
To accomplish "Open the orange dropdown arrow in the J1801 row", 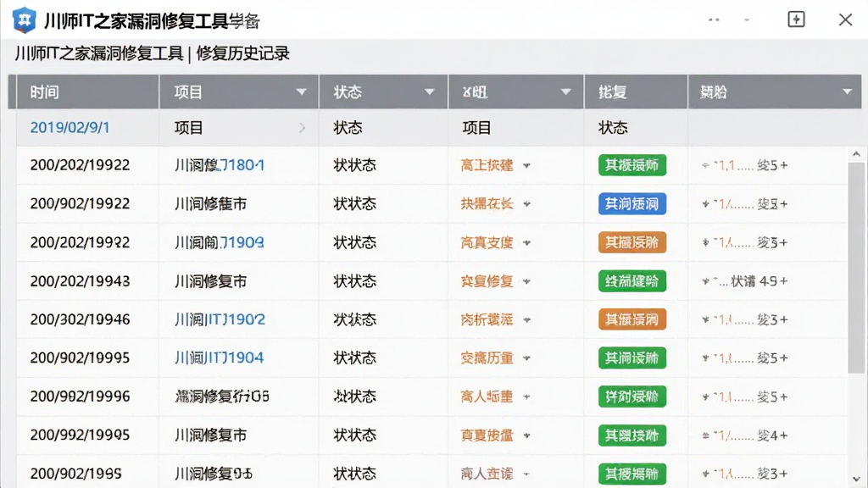I will 526,165.
